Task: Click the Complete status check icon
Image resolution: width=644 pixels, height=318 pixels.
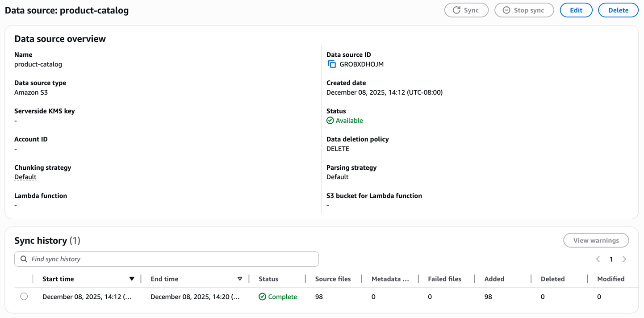Action: point(263,297)
